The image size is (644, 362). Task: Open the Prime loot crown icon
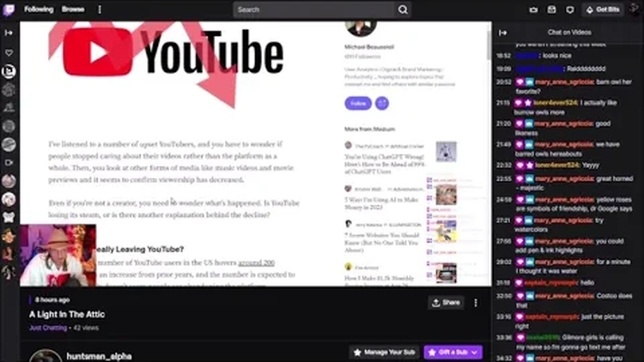534,10
